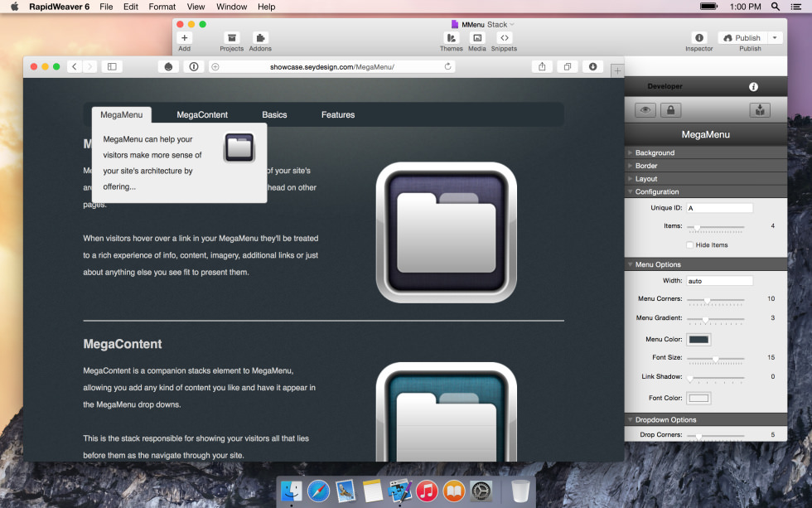Click the Share icon in Safari
Screen dimensions: 812x508
[x=542, y=66]
